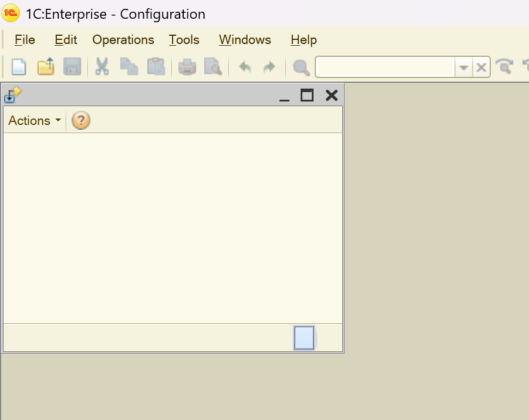Open Print Preview from the toolbar

click(x=213, y=67)
